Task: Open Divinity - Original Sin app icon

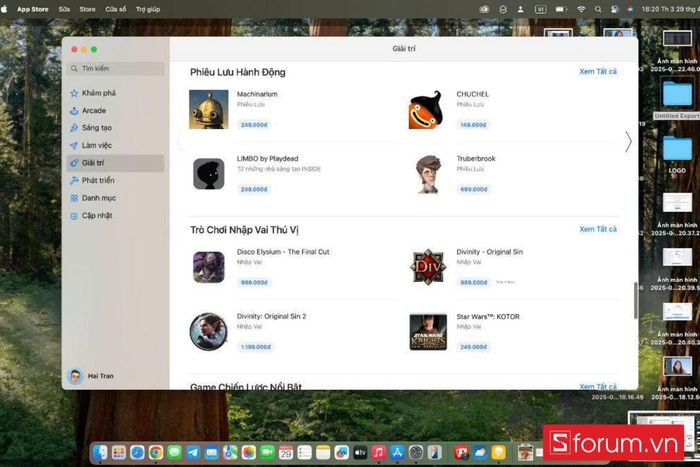Action: [428, 267]
